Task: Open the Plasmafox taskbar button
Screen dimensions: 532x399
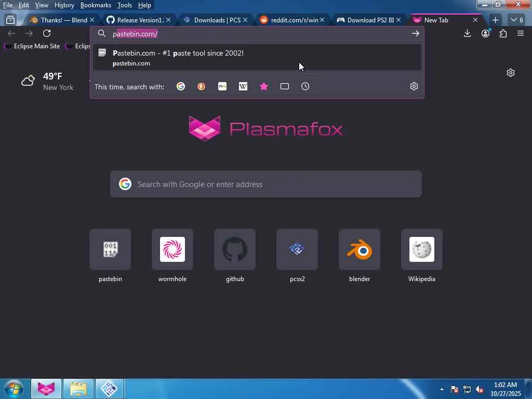Action: [x=46, y=389]
